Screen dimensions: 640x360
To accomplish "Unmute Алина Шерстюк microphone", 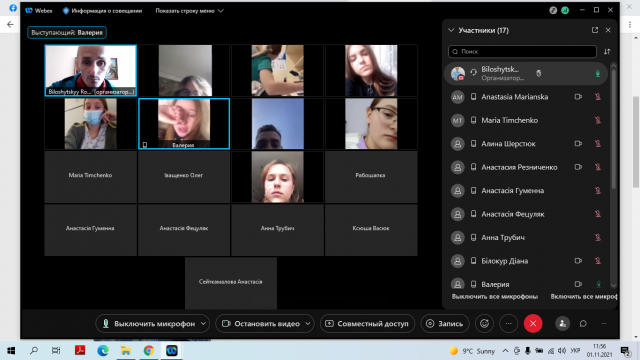I will [x=598, y=144].
